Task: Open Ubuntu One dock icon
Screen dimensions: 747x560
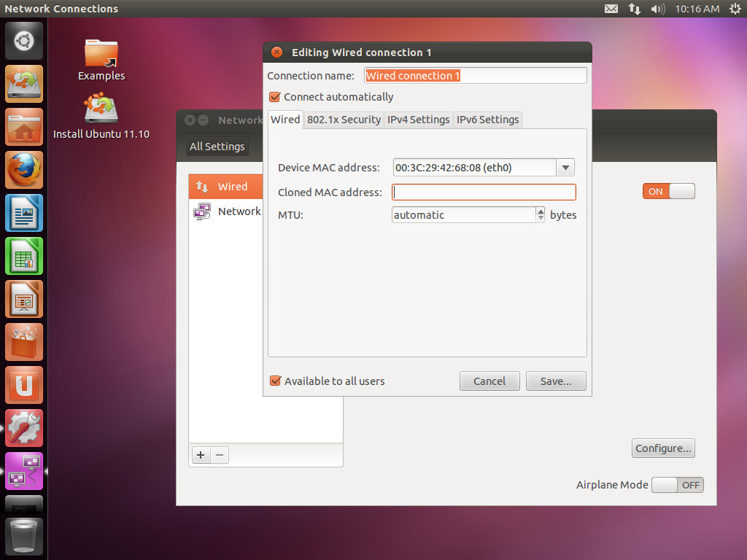Action: (x=24, y=385)
